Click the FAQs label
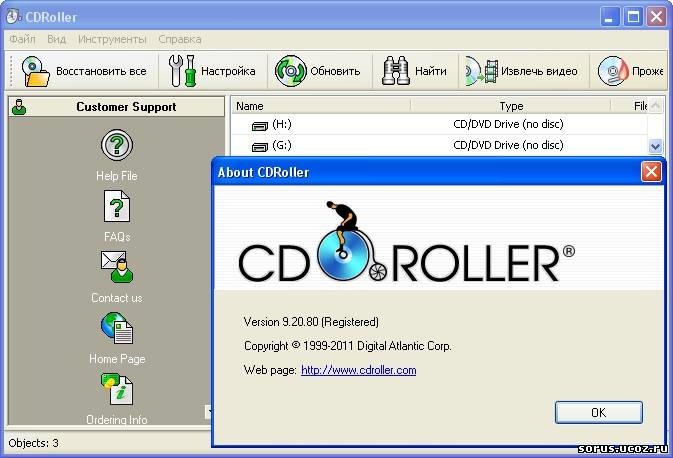This screenshot has height=458, width=673. pyautogui.click(x=117, y=237)
